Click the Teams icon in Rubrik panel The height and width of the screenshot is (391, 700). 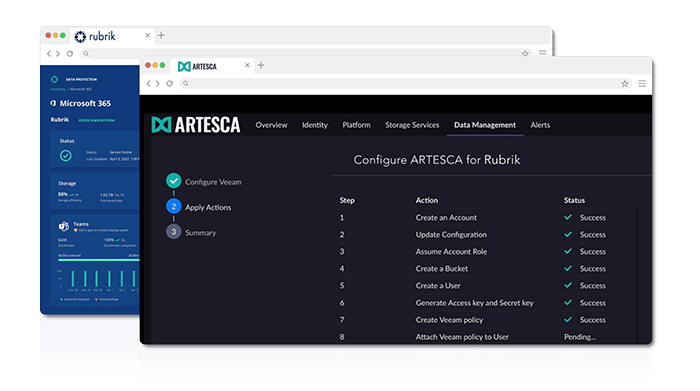[64, 226]
